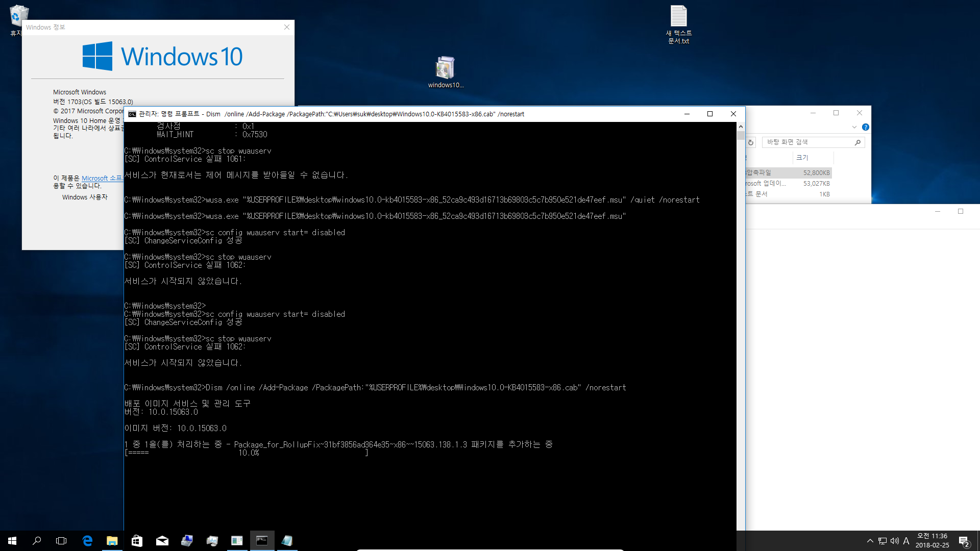
Task: Minimize the Command Prompt window
Action: [x=687, y=114]
